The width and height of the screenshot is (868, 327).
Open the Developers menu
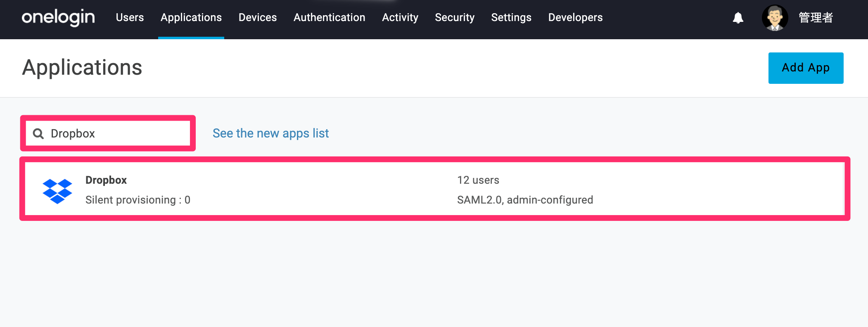point(575,17)
